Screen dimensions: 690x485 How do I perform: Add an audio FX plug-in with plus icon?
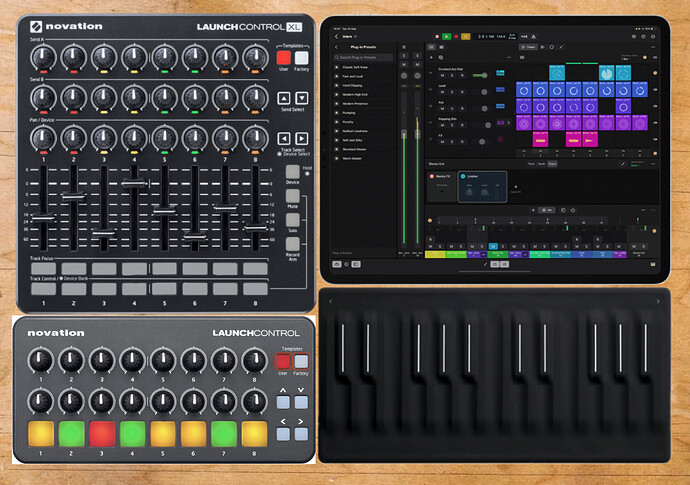pos(516,187)
